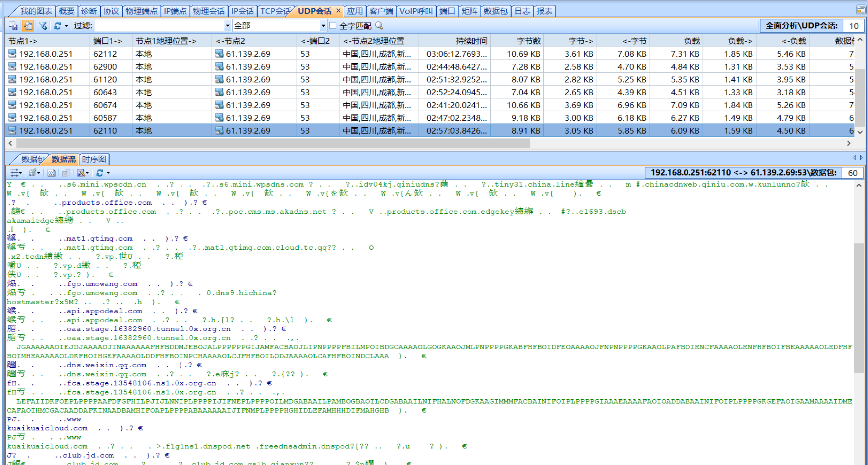Click the 61.139.2.69 node icon in port 61120 row
The width and height of the screenshot is (868, 465).
pyautogui.click(x=219, y=79)
